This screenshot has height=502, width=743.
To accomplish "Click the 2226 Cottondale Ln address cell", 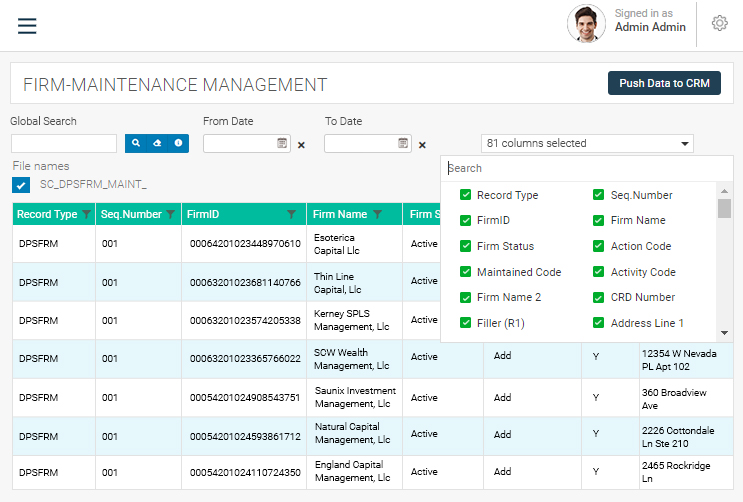I will pyautogui.click(x=686, y=437).
